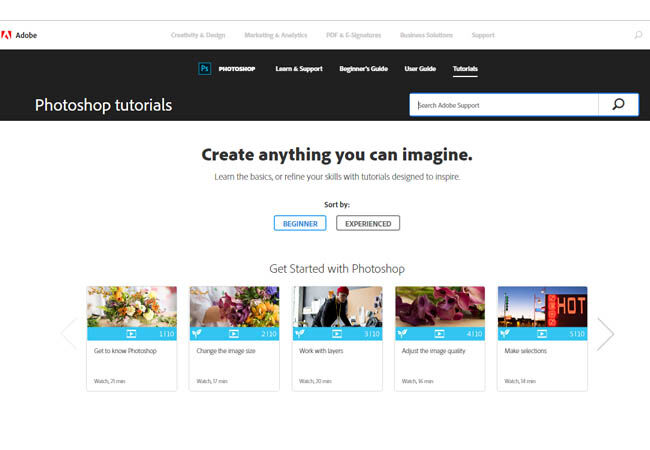
Task: Click beginner sprout icon on Adjust the image quality card
Action: click(402, 333)
